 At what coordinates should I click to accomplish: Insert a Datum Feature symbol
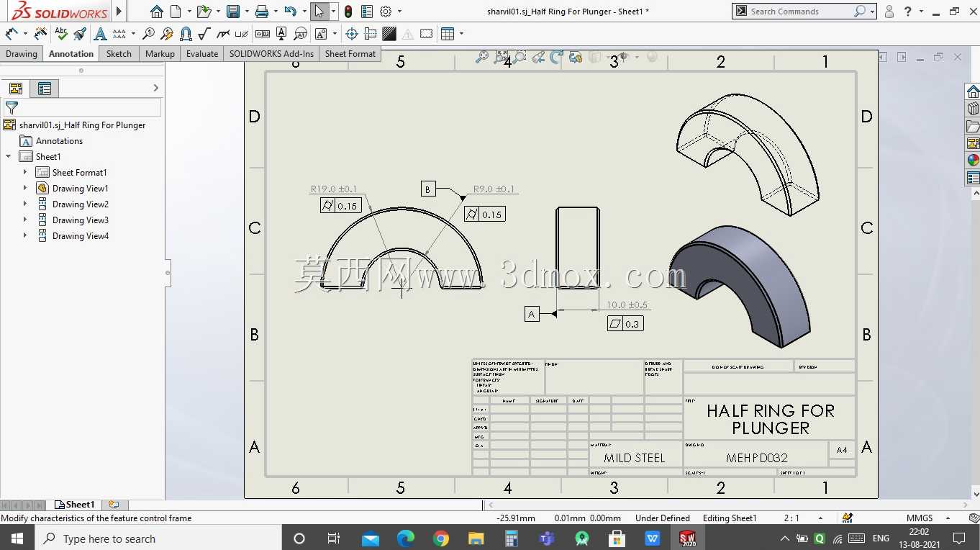click(x=281, y=33)
